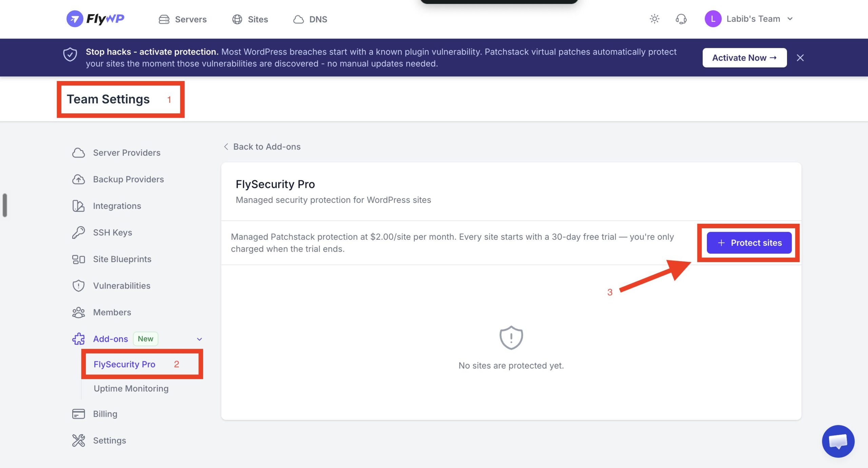Open the Servers navigation tab

click(x=183, y=19)
